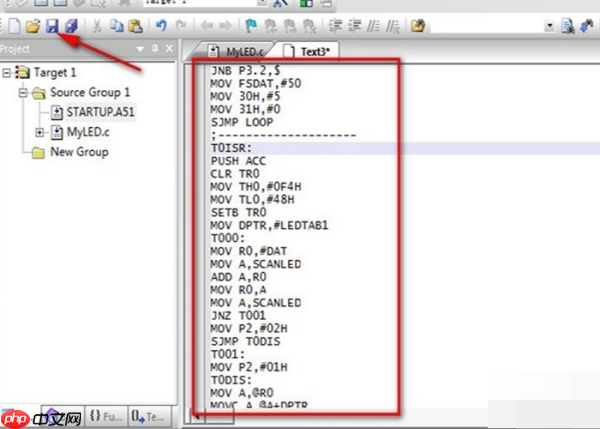Viewport: 600px width, 429px height.
Task: Cut selection with the scissors icon
Action: [x=97, y=26]
